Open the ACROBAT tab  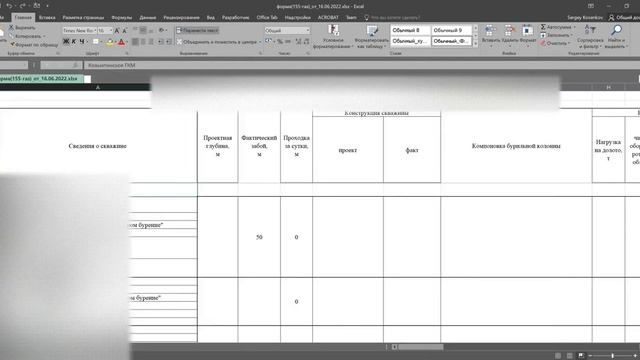[328, 18]
